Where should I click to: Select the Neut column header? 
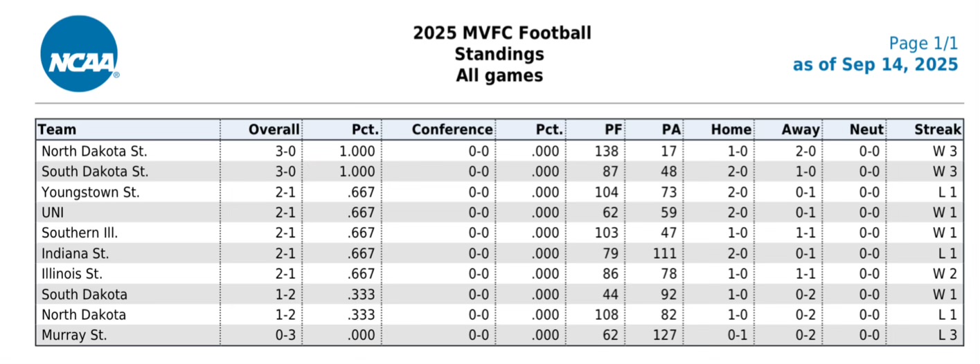click(866, 129)
